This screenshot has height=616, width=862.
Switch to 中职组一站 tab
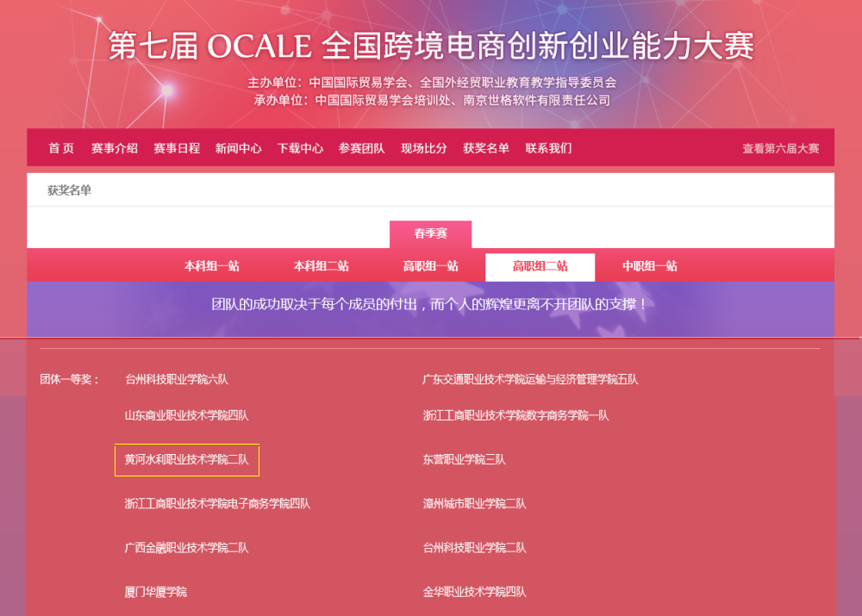pyautogui.click(x=649, y=266)
